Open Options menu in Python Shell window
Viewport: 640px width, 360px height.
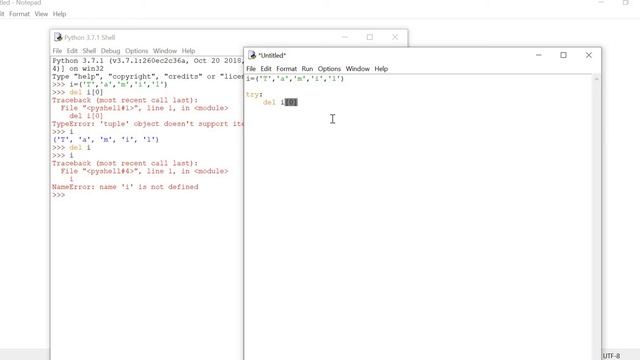click(137, 51)
